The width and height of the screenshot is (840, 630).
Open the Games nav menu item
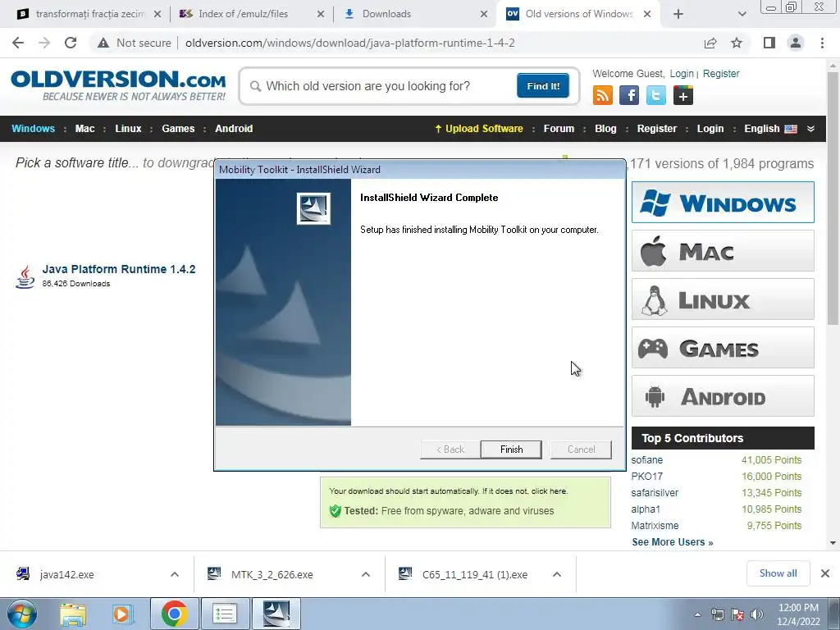tap(178, 129)
